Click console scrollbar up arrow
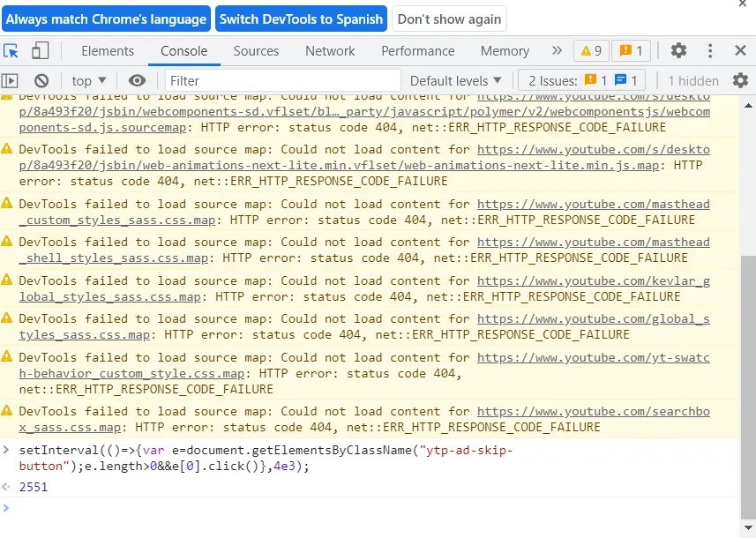 748,105
